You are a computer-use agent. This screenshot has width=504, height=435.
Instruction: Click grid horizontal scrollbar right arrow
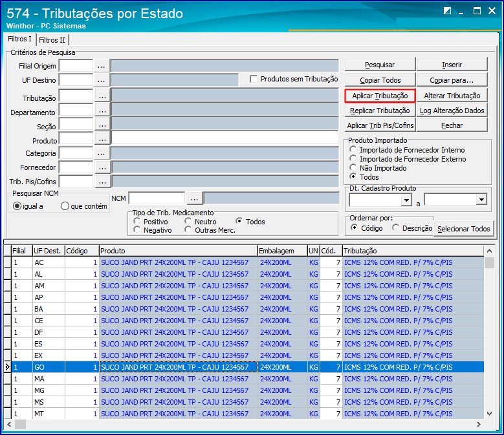click(479, 424)
